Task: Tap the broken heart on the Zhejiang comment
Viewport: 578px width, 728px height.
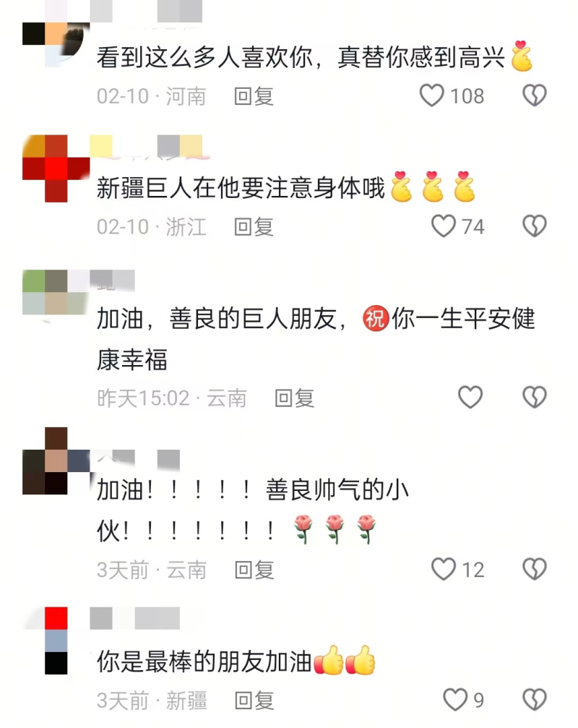Action: click(535, 226)
